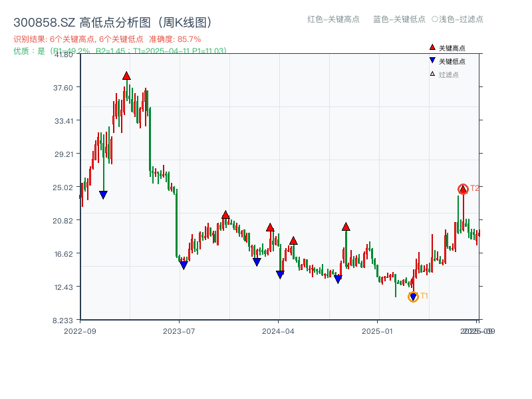This screenshot has height=399, width=532.
Task: Click the red triangle marker at the chart's peak
Action: 127,76
